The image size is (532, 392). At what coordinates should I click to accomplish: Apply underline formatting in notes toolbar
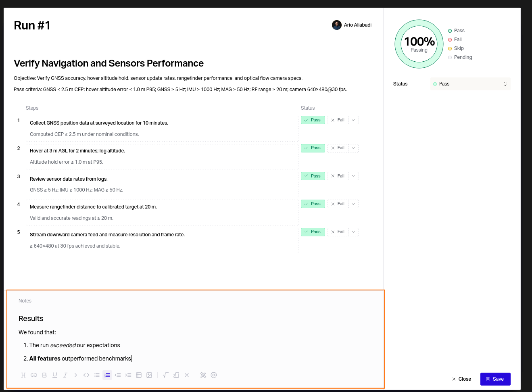[55, 375]
